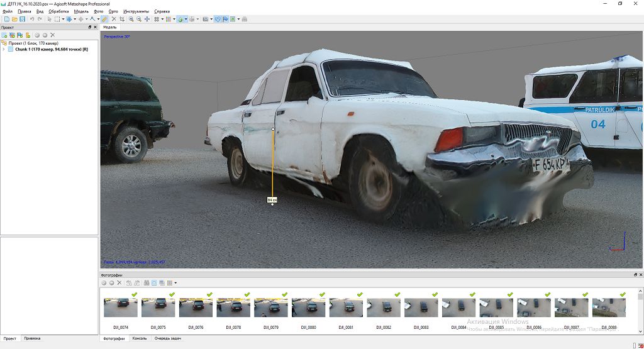Click the Undo arrow icon
The height and width of the screenshot is (349, 644).
point(32,19)
